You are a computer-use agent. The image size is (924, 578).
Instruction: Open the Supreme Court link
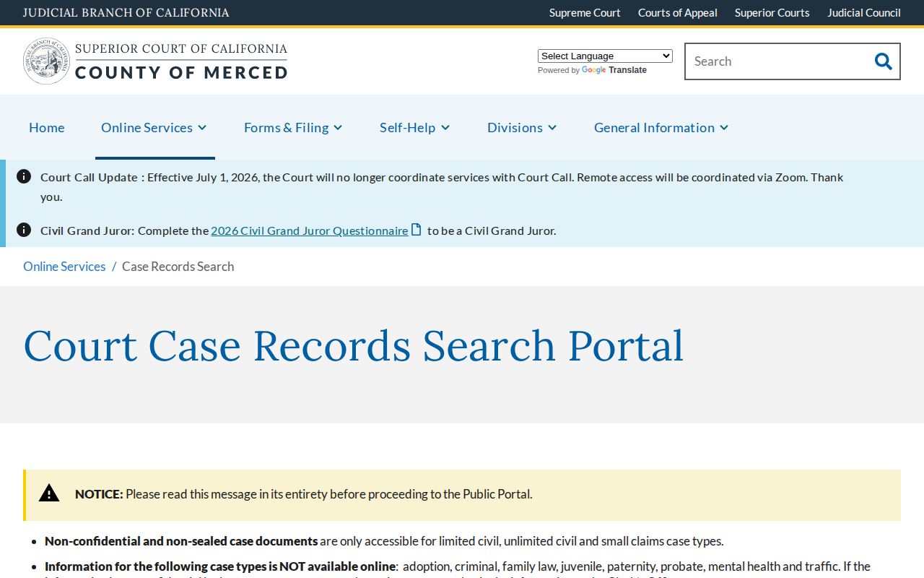click(585, 12)
